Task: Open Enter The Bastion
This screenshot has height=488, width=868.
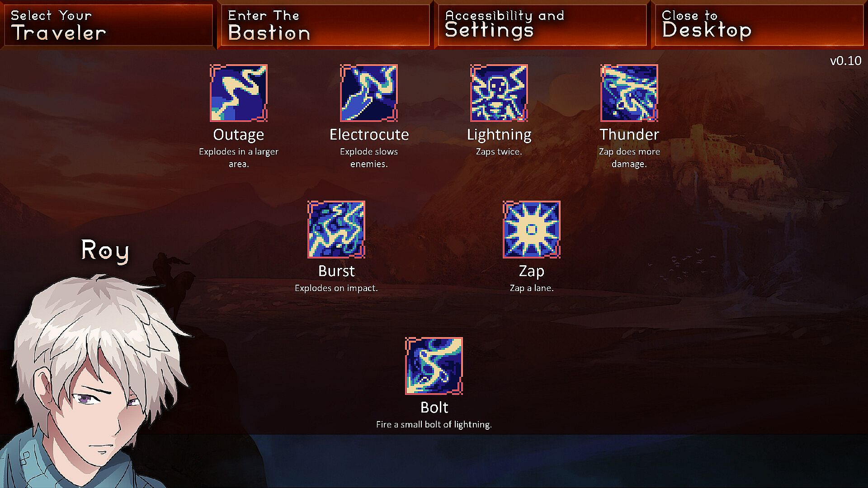Action: [325, 25]
